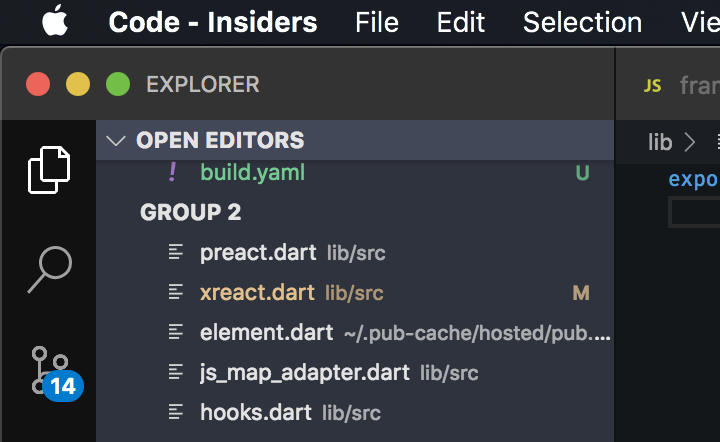This screenshot has height=442, width=720.
Task: Click the OPEN EDITORS section header
Action: coord(355,140)
